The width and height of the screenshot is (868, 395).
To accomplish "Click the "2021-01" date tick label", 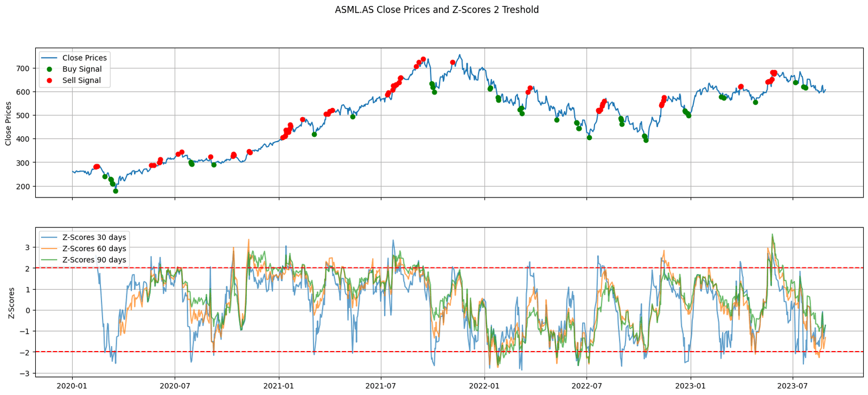I will click(x=279, y=386).
